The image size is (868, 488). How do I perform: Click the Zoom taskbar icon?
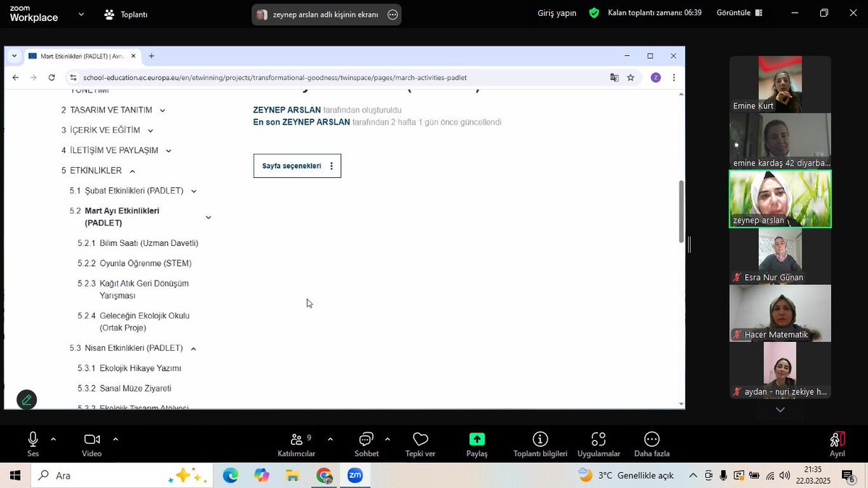tap(355, 475)
